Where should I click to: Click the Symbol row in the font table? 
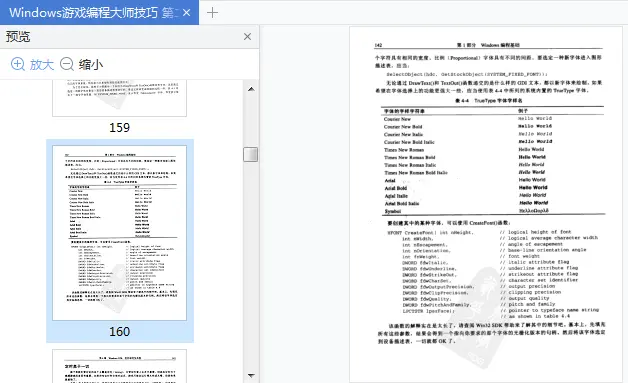(x=493, y=211)
